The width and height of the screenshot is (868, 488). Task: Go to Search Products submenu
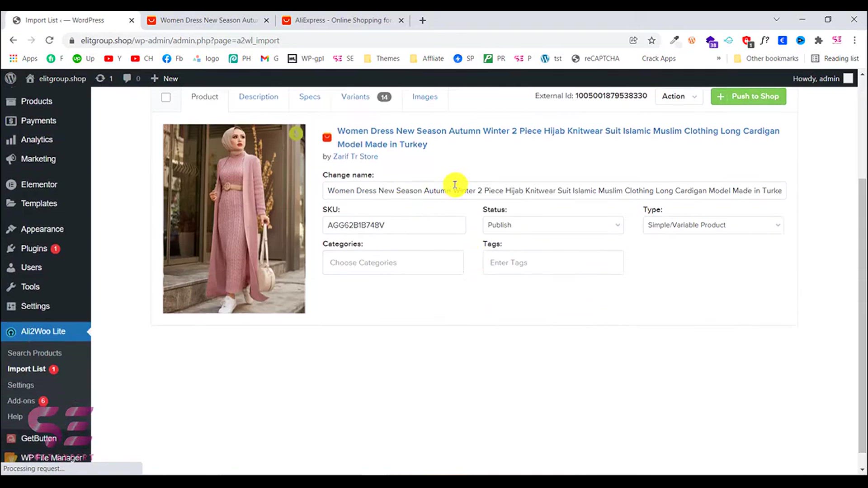[34, 353]
